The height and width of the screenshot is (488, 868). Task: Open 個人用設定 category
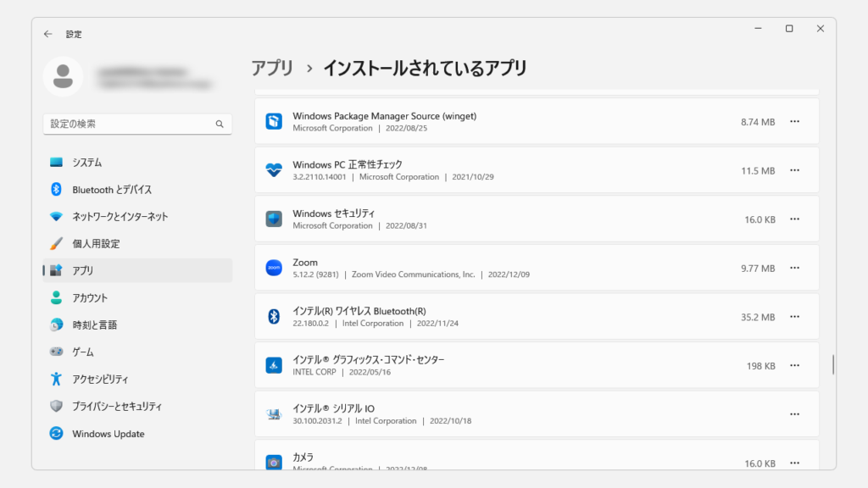pyautogui.click(x=137, y=243)
